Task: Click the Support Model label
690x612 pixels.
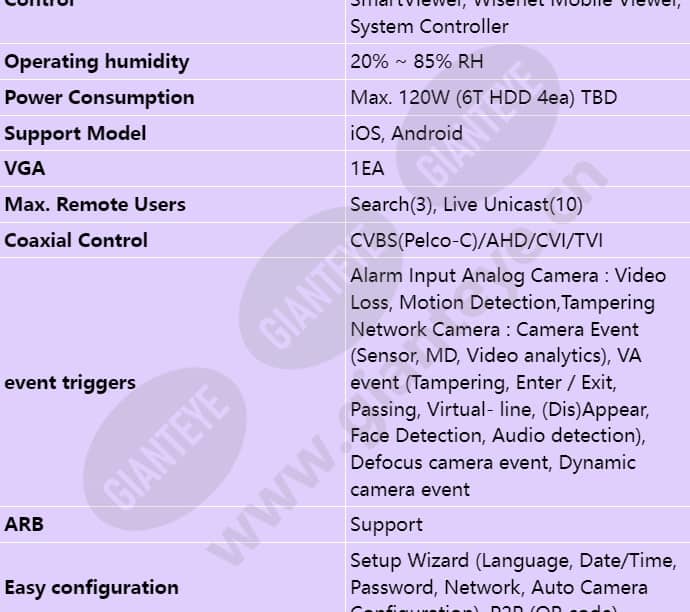Action: pyautogui.click(x=75, y=134)
